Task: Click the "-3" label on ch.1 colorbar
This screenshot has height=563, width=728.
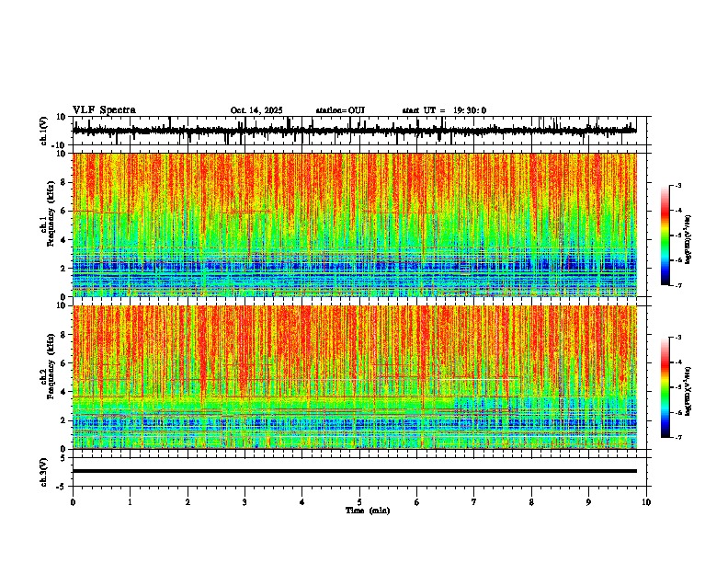Action: pos(678,185)
